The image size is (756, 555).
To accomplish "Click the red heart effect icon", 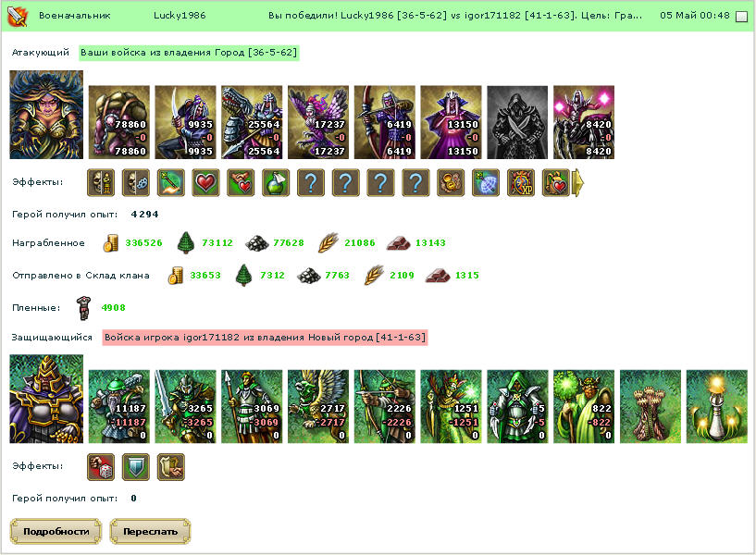I will [205, 182].
